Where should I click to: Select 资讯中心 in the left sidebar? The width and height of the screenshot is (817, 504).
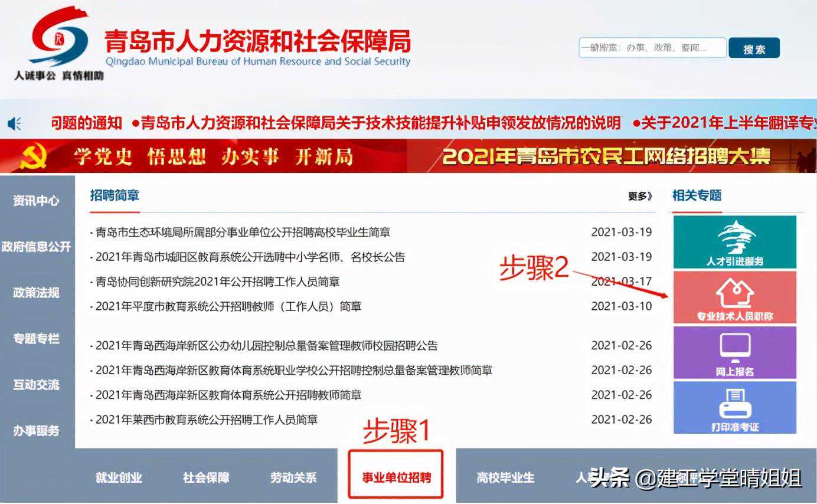[x=37, y=201]
